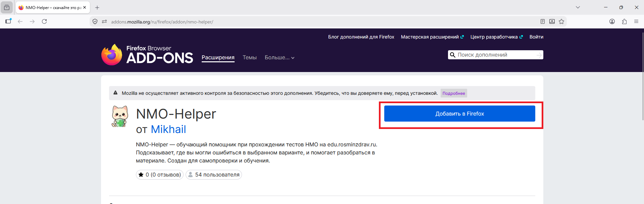Screen dimensions: 644x204
Task: Open the application hamburger menu
Action: tap(636, 21)
